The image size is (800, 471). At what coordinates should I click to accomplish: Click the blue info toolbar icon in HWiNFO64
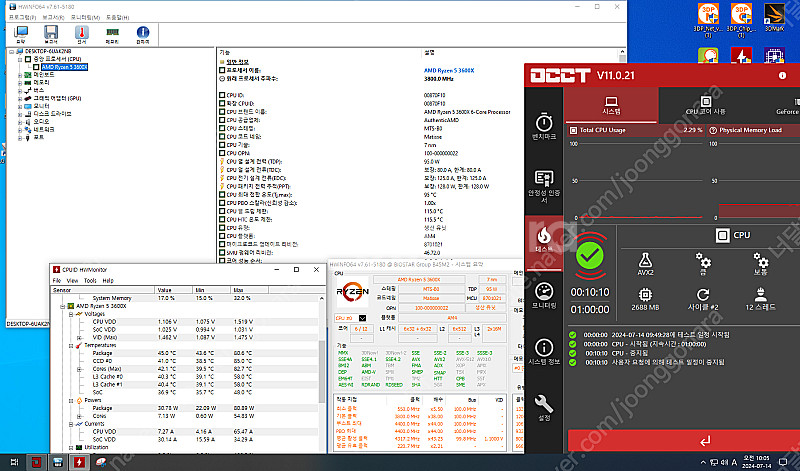[x=143, y=34]
